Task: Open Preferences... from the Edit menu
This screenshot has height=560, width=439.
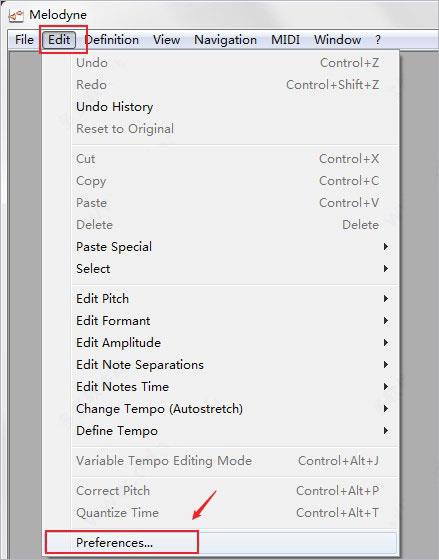Action: pyautogui.click(x=220, y=543)
